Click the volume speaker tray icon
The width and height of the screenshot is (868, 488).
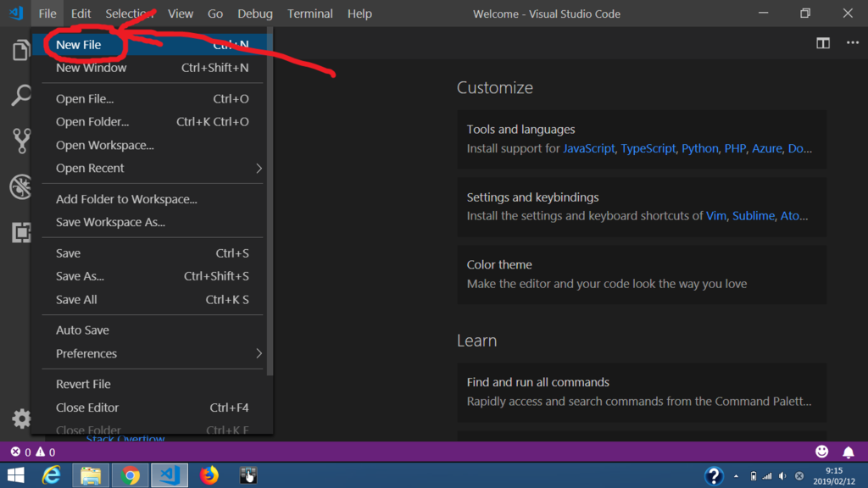click(x=782, y=476)
